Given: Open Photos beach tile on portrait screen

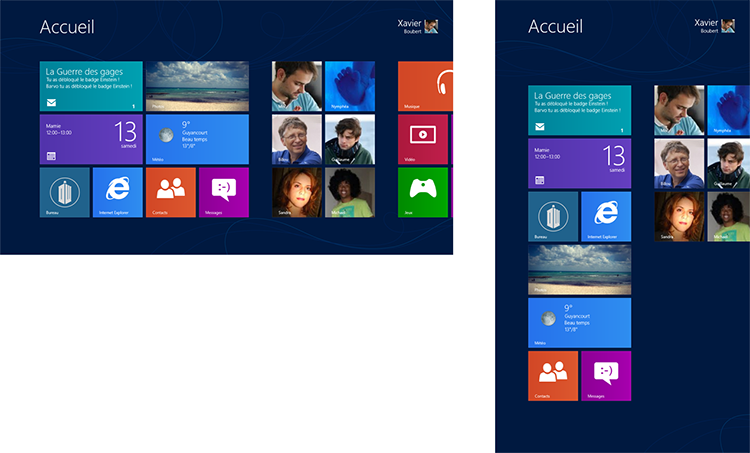Looking at the screenshot, I should pyautogui.click(x=579, y=270).
